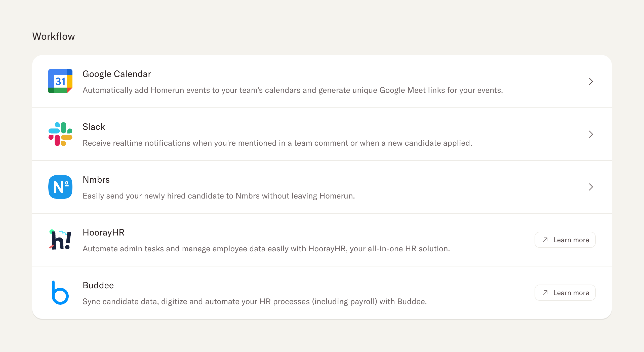Click the Buddee logo icon

(60, 293)
